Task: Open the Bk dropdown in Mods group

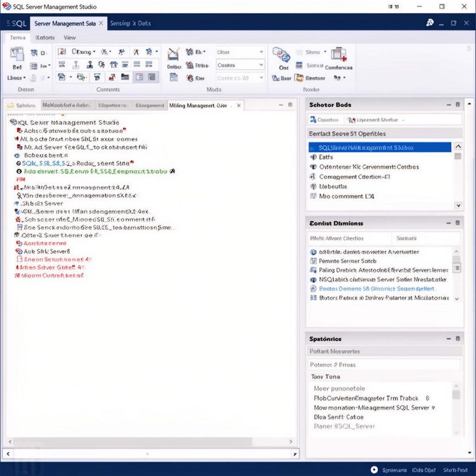Action: pos(196,52)
